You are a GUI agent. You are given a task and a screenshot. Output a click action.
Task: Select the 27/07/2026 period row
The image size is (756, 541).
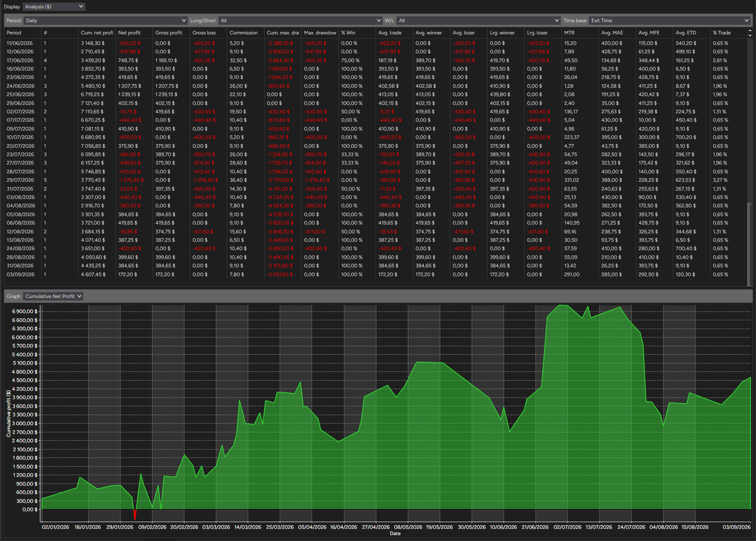[376, 163]
